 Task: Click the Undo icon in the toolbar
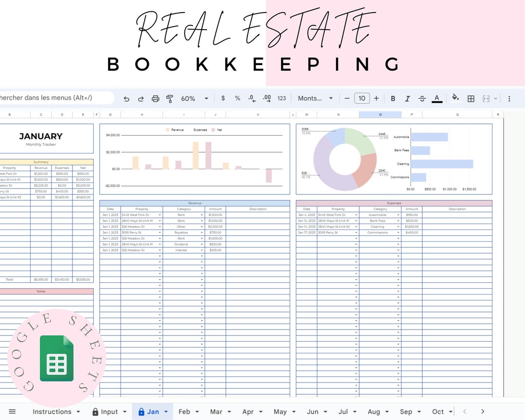tap(126, 98)
